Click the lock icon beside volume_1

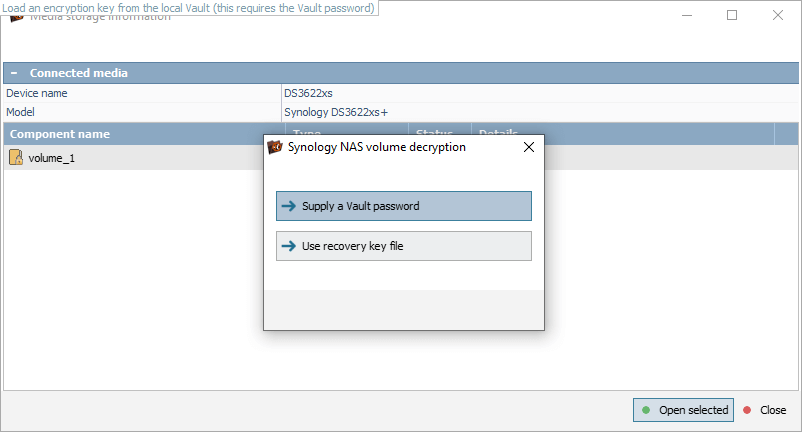coord(16,158)
